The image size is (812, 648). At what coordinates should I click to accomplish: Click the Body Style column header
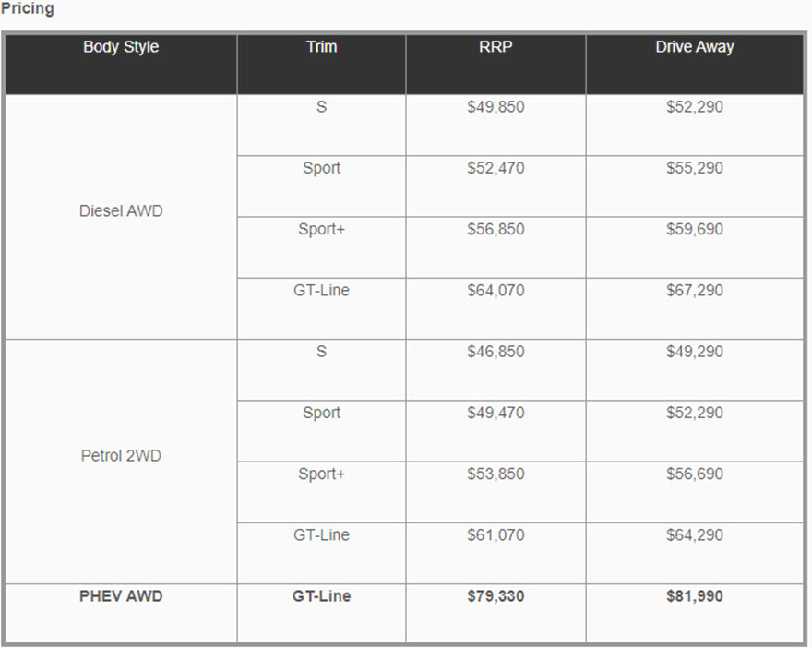click(121, 47)
